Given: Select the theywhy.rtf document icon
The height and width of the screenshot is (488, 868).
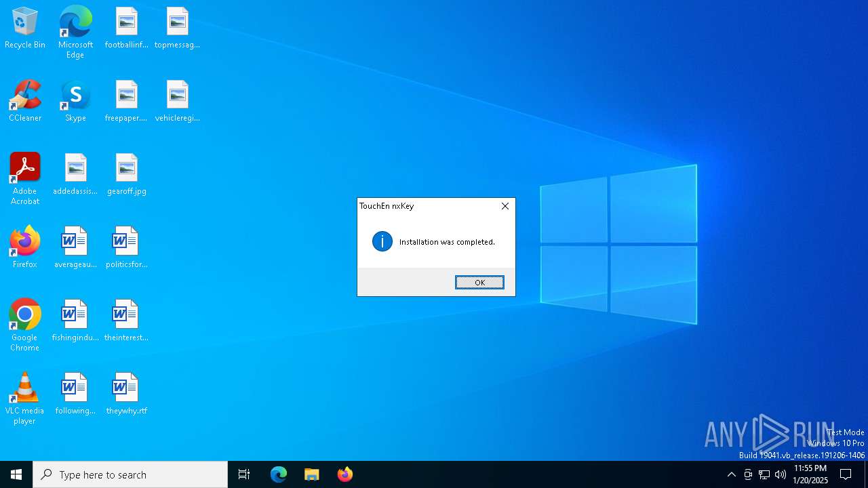Looking at the screenshot, I should point(126,394).
